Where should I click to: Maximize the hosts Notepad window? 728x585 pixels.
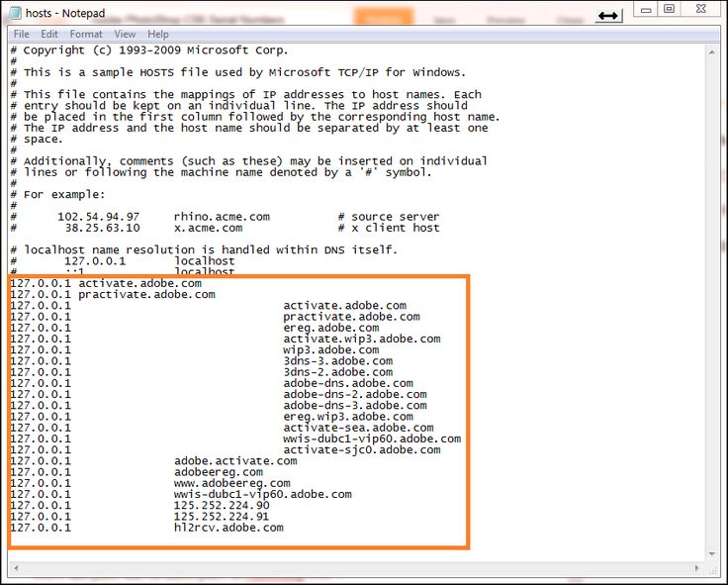click(669, 9)
